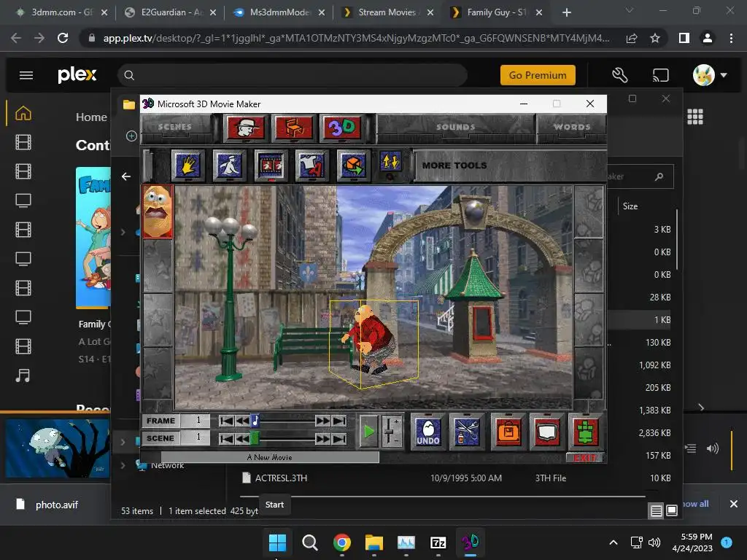747x560 pixels.
Task: Click the McZee face thumbnail
Action: point(158,211)
